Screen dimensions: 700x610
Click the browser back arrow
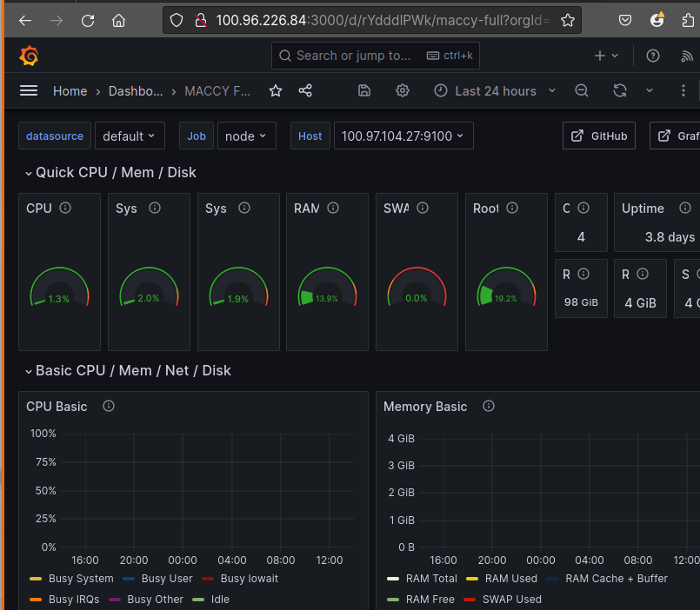25,21
